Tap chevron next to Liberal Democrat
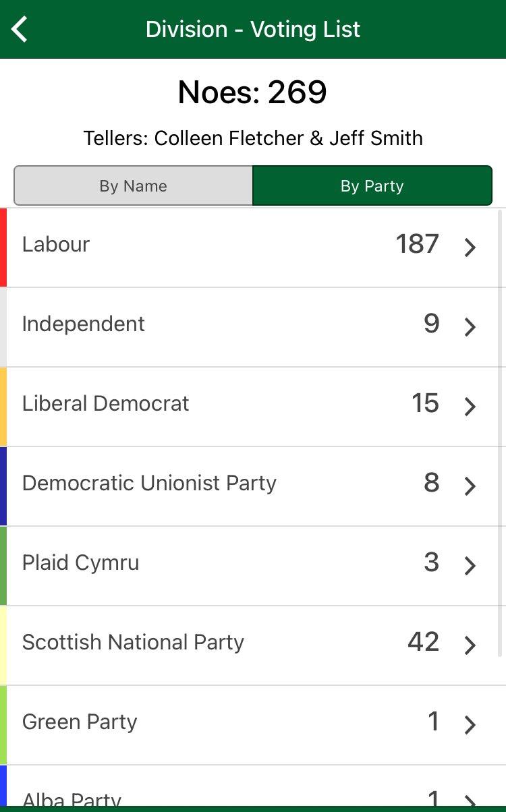 470,407
